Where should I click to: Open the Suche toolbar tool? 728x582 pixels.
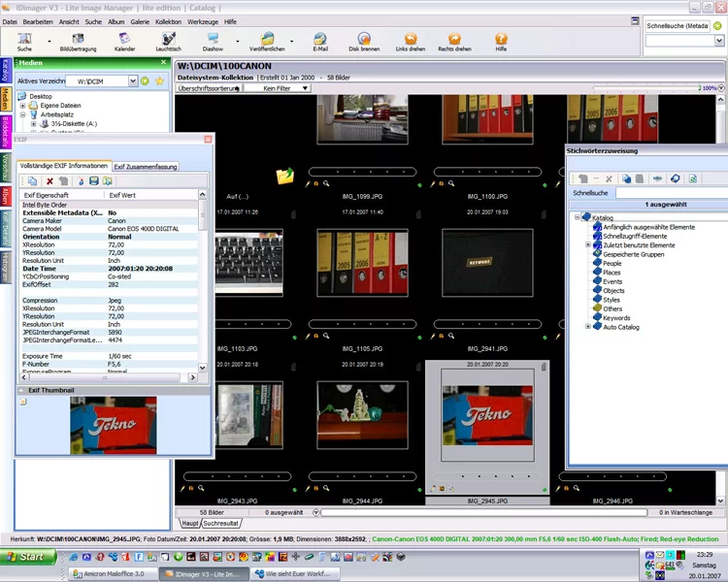click(24, 42)
